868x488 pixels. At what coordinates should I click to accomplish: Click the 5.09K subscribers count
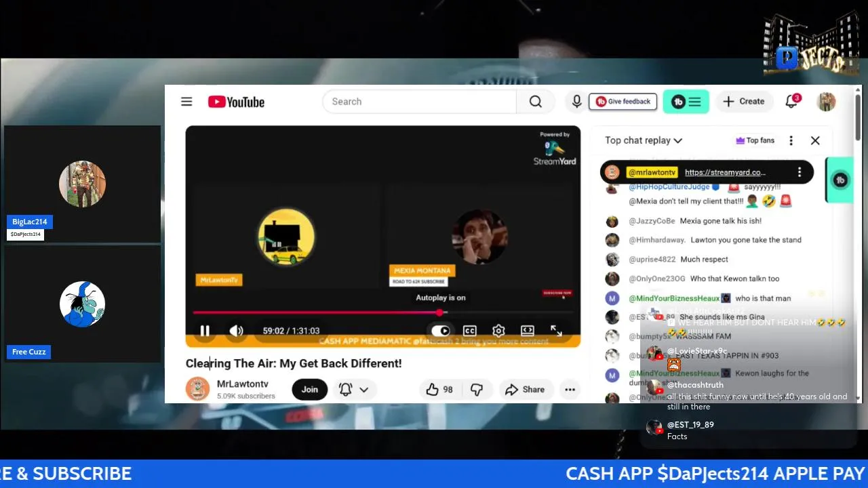[x=246, y=396]
